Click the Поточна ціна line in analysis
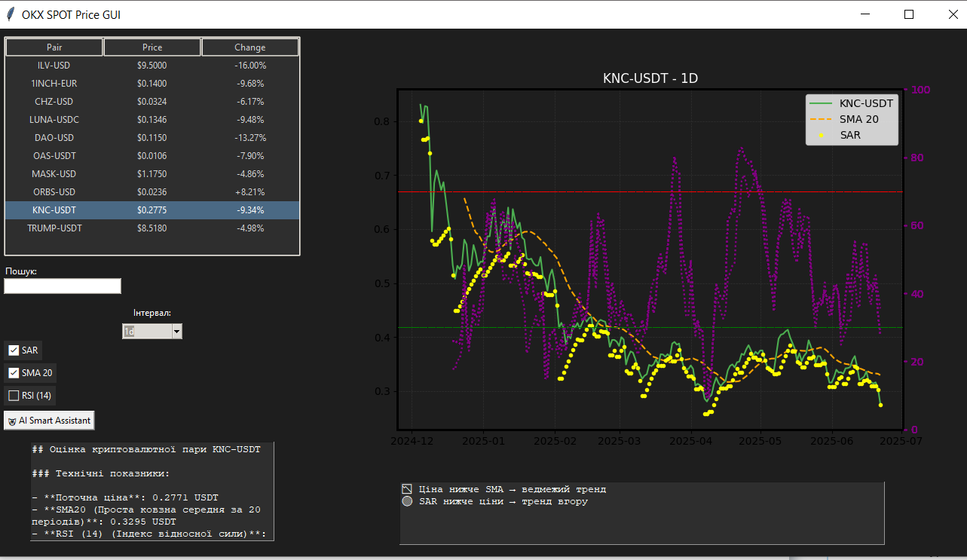The width and height of the screenshot is (967, 560). click(x=125, y=497)
